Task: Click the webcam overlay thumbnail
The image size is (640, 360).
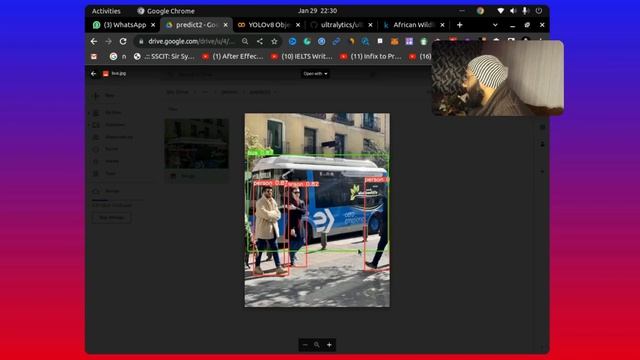Action: 498,78
